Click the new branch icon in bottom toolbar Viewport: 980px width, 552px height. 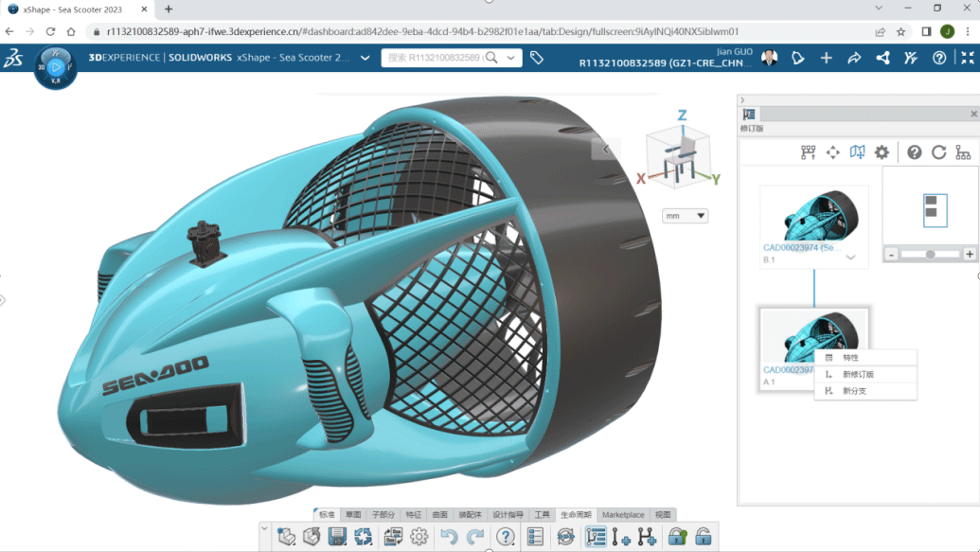click(x=647, y=537)
